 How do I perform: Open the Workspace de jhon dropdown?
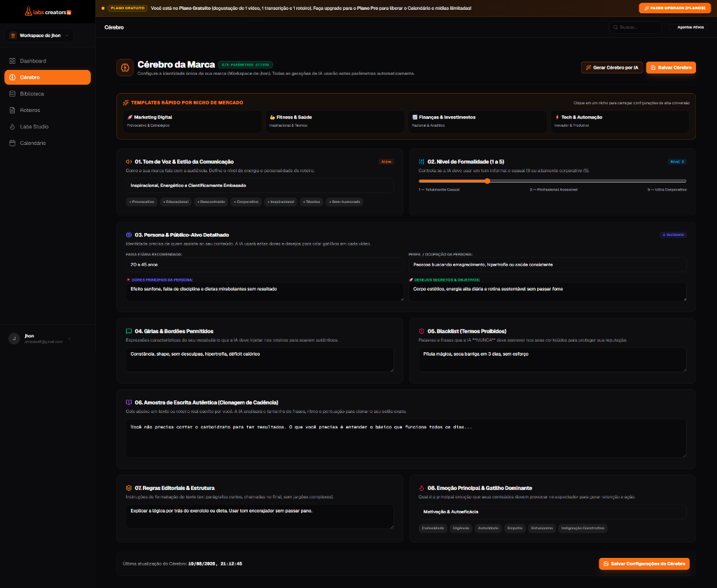tap(39, 36)
